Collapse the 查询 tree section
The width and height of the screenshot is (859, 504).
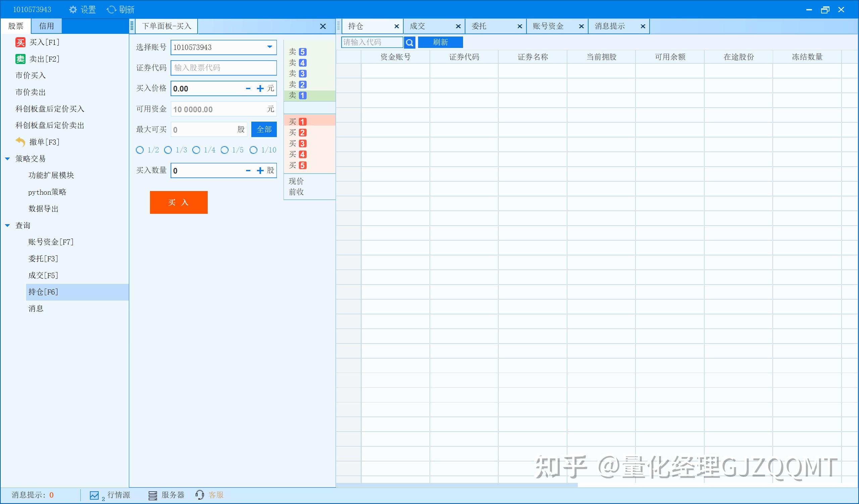(x=7, y=225)
